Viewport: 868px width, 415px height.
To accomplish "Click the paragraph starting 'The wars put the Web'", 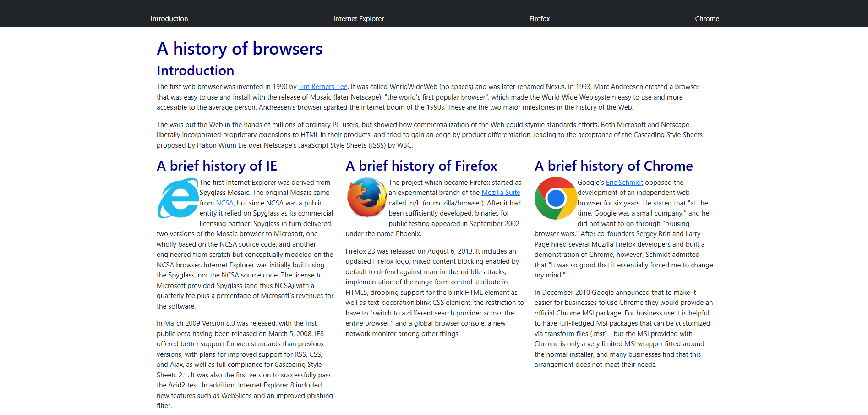I will tap(429, 135).
